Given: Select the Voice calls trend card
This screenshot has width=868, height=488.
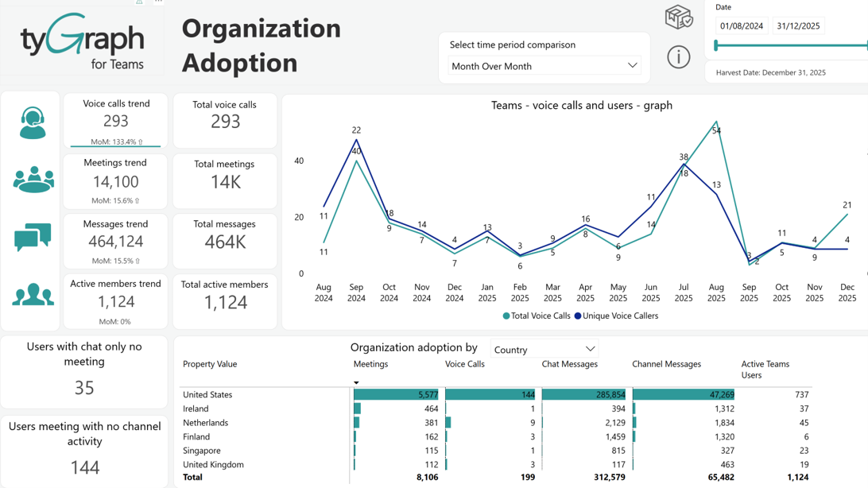Looking at the screenshot, I should tap(116, 121).
